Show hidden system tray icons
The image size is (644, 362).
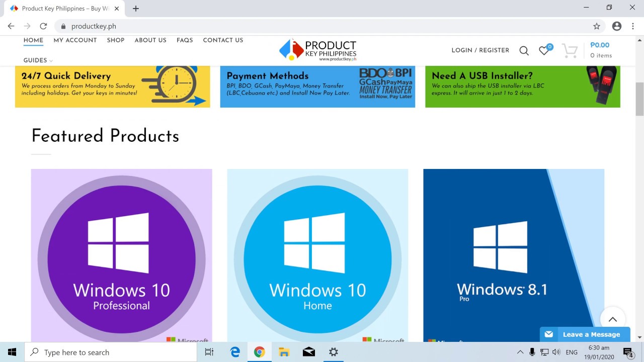tap(520, 352)
